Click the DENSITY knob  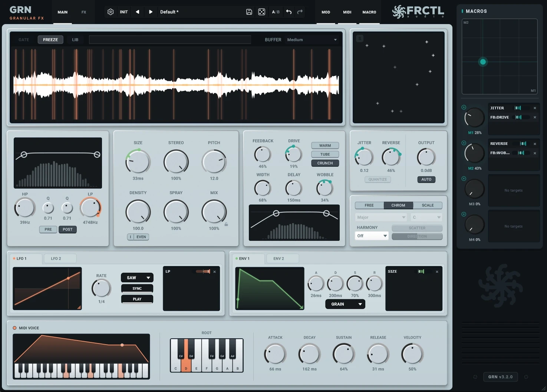coord(138,212)
